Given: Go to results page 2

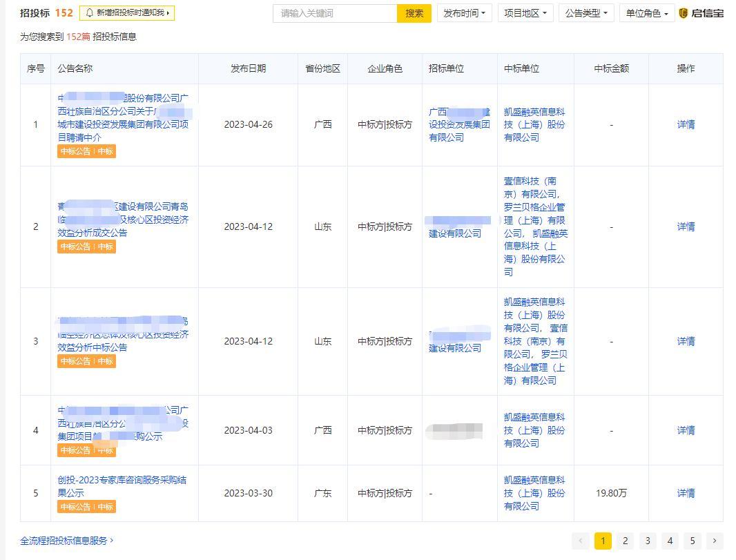Looking at the screenshot, I should 625,541.
